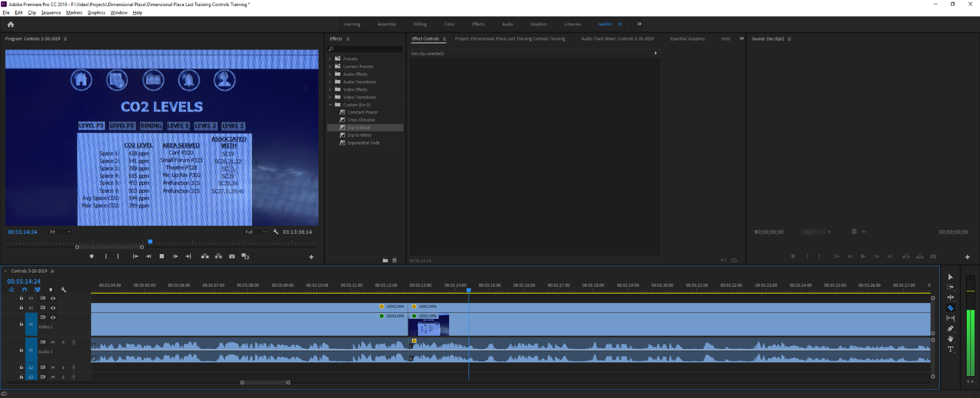
Task: Switch to the Color workspace tab
Action: click(449, 24)
